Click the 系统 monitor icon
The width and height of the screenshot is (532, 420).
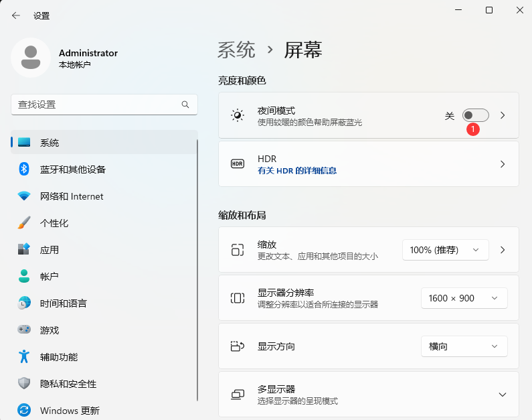click(24, 142)
